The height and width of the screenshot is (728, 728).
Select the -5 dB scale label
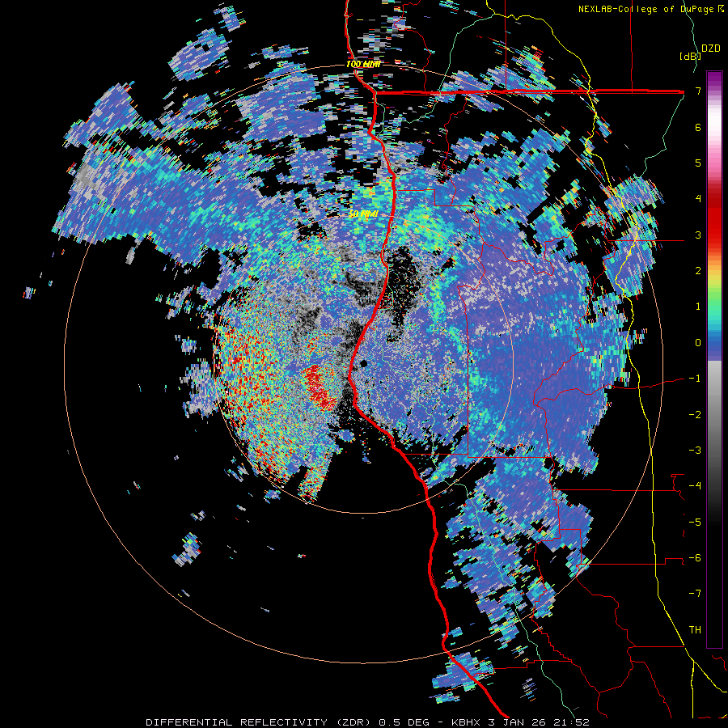695,523
